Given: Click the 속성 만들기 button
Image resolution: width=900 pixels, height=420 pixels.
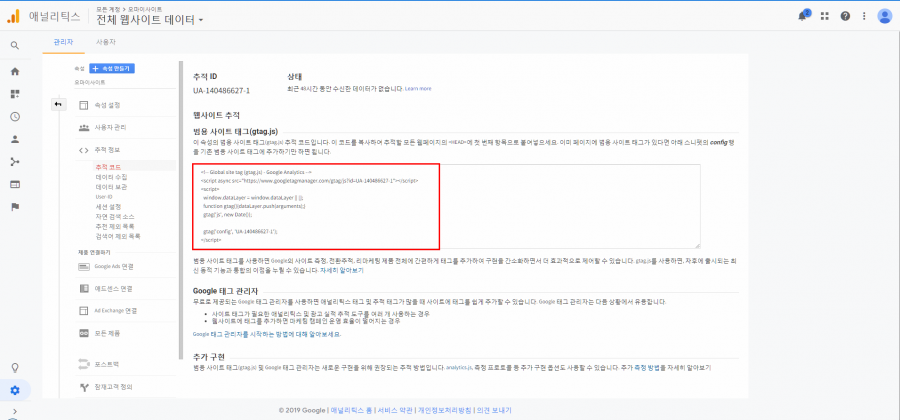Looking at the screenshot, I should click(x=111, y=68).
